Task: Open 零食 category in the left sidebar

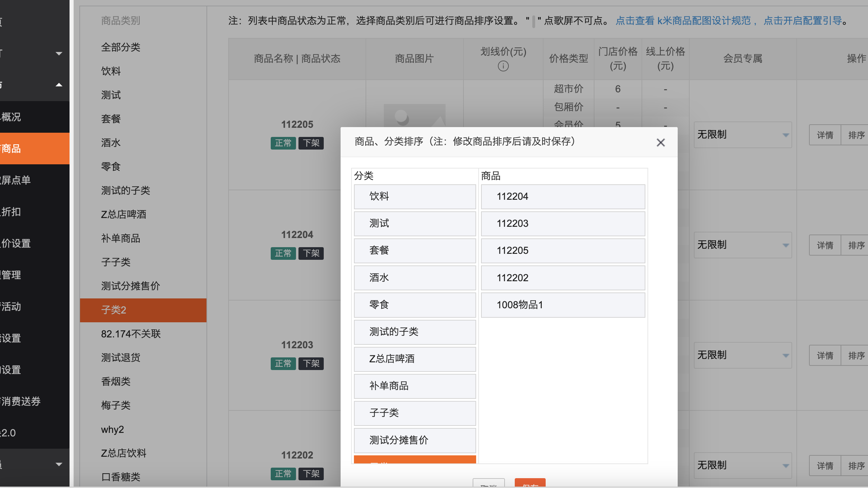Action: (x=143, y=166)
